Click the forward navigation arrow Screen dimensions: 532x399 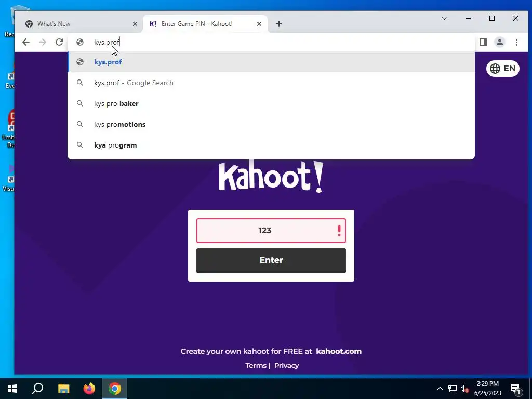[x=43, y=42]
